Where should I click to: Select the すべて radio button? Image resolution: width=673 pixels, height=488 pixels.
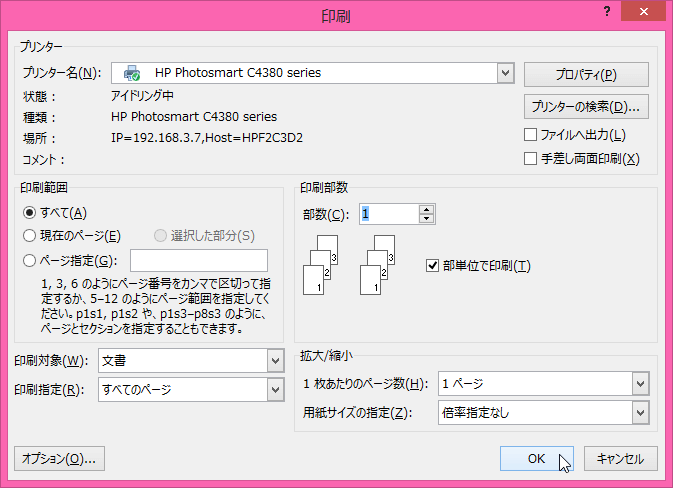click(x=30, y=212)
